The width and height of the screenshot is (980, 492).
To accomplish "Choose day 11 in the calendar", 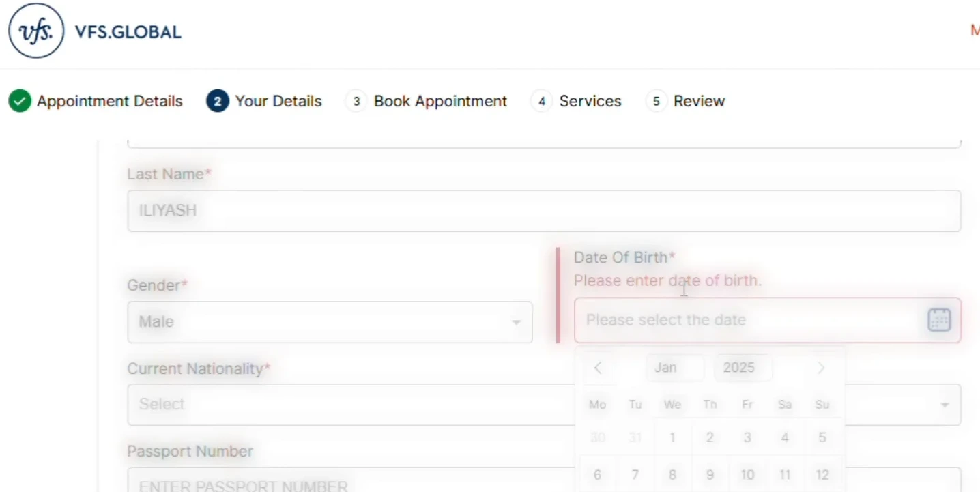I will point(785,475).
